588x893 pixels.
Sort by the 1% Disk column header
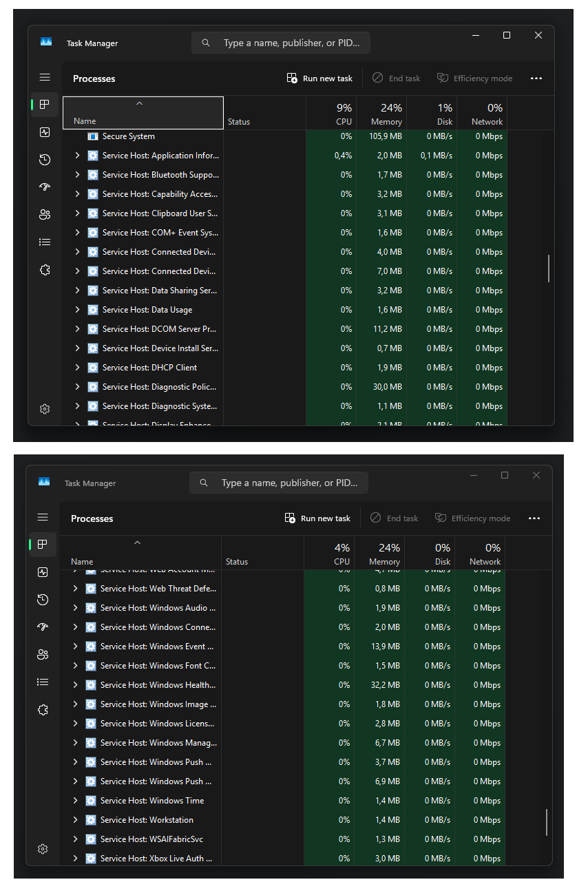click(x=432, y=114)
